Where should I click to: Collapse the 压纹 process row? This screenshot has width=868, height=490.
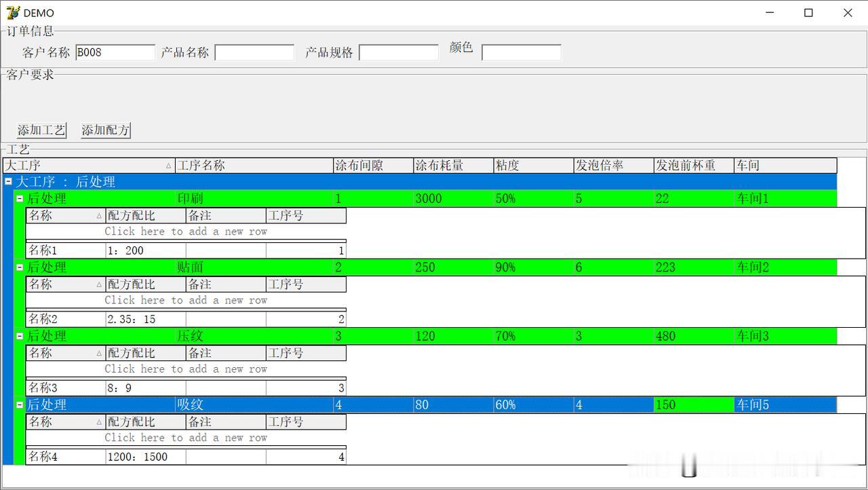[20, 336]
